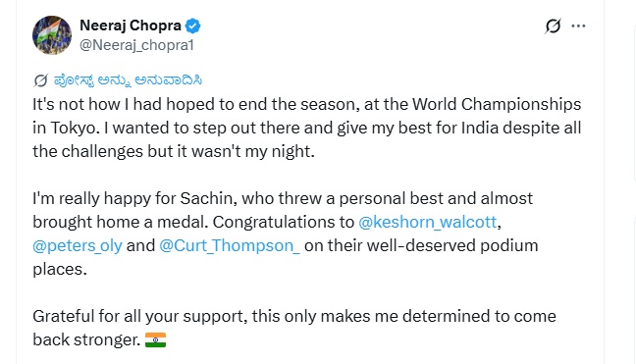Click the Grok icon beside the translate link

[x=40, y=80]
